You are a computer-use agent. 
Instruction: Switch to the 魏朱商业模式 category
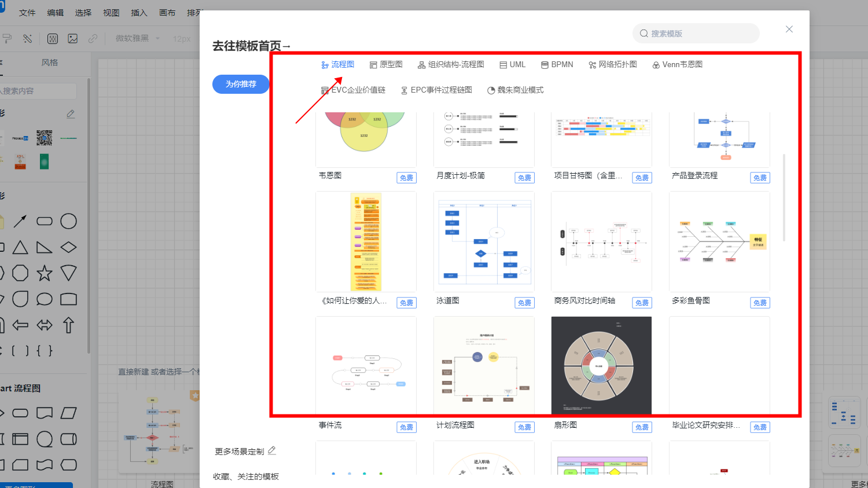[x=516, y=90]
